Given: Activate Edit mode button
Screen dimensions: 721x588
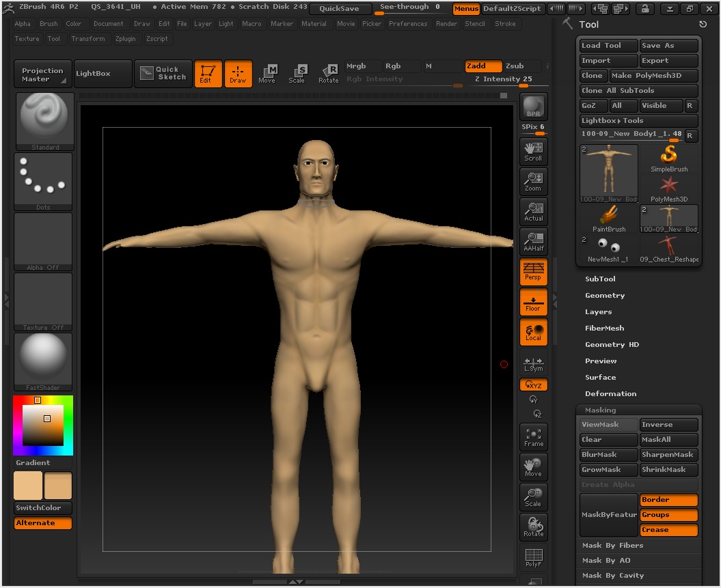Looking at the screenshot, I should pyautogui.click(x=208, y=74).
